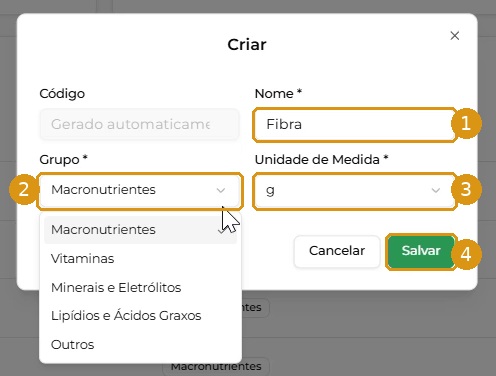Focus the Nome field containing Fibra

(354, 125)
